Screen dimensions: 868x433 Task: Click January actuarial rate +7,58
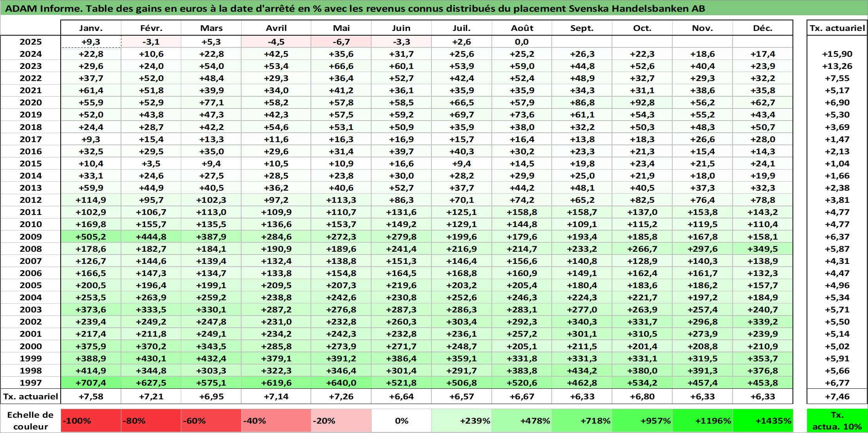pos(91,396)
